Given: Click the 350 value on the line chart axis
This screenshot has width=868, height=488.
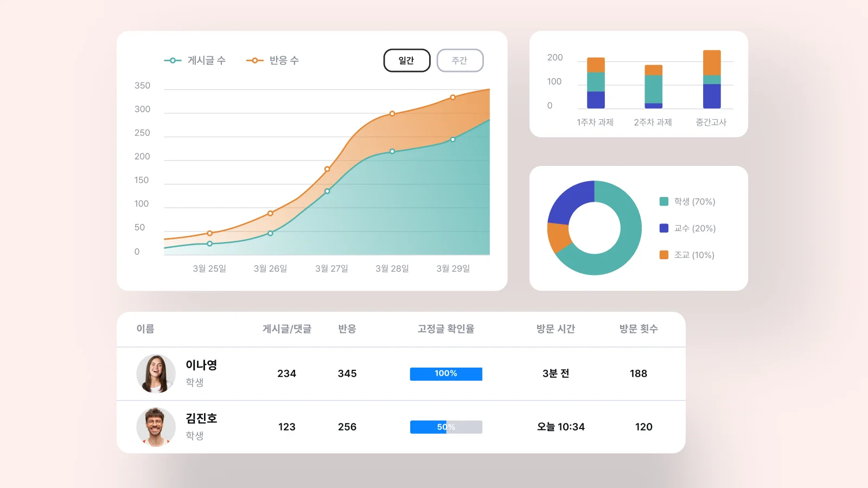Looking at the screenshot, I should pyautogui.click(x=142, y=86).
